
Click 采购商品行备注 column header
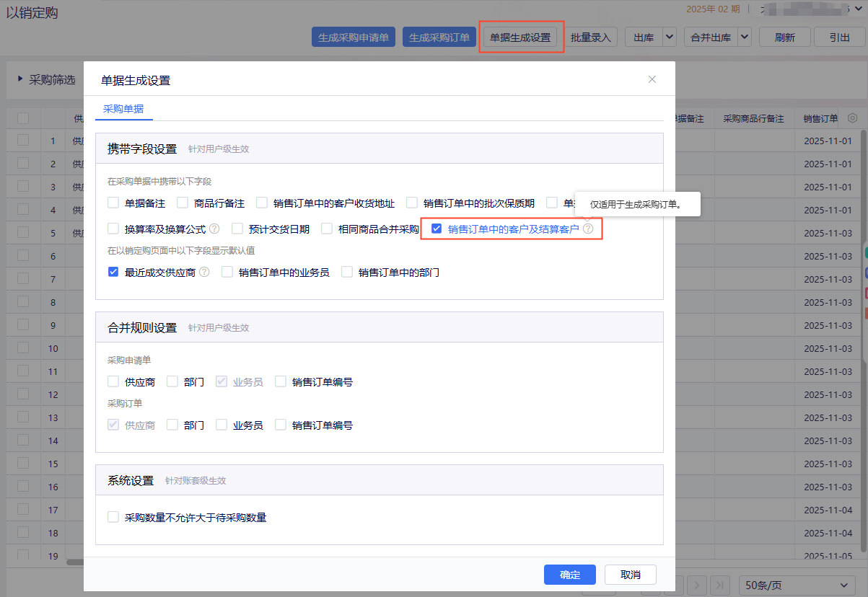pos(753,119)
